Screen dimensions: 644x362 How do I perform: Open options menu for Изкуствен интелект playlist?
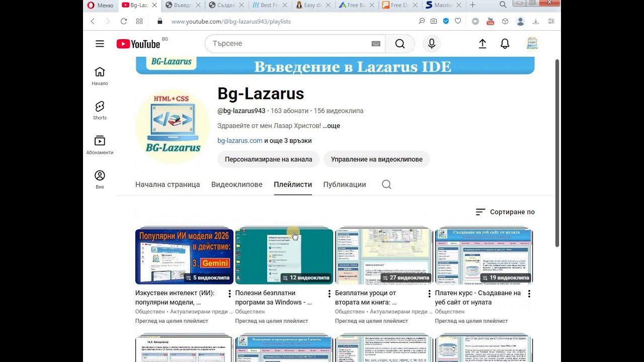[x=229, y=294]
